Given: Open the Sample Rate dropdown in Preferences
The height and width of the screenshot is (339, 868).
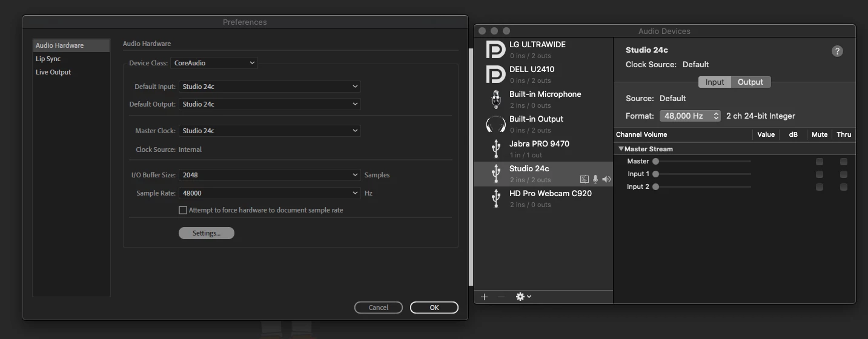Looking at the screenshot, I should [x=270, y=193].
